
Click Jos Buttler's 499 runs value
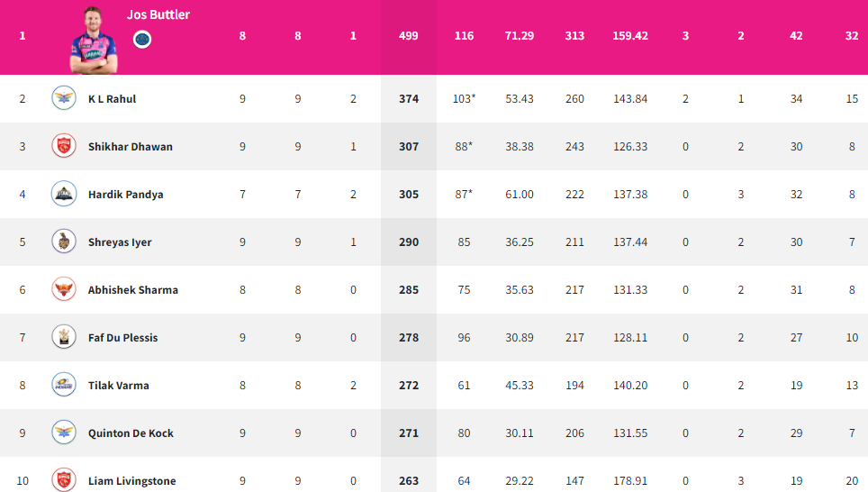(409, 36)
